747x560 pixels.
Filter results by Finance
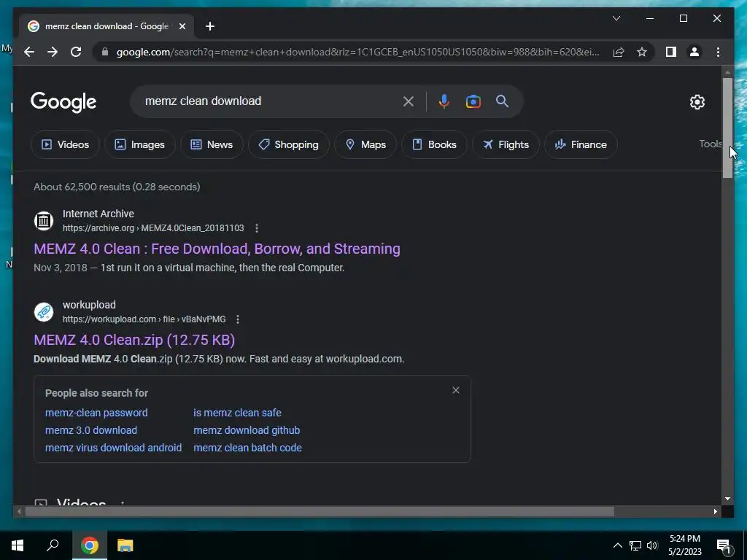click(581, 144)
